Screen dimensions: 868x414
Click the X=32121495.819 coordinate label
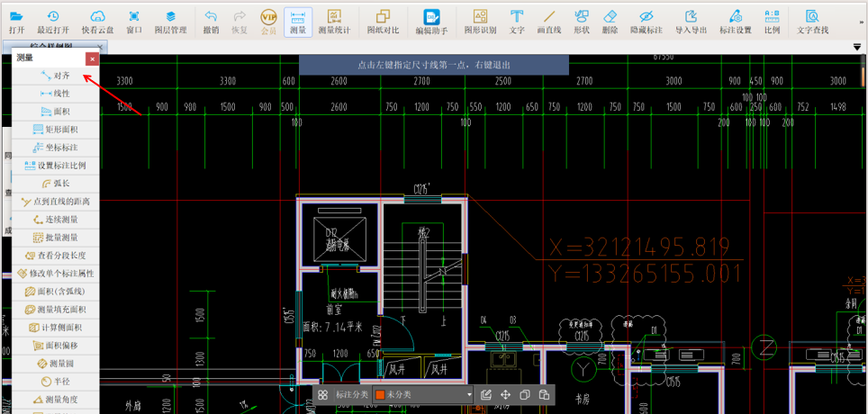tap(638, 247)
